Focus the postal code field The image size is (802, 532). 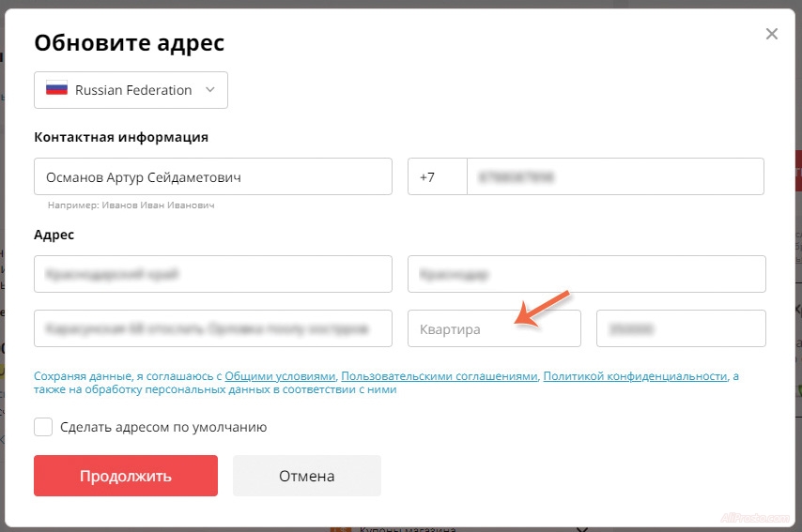tap(681, 328)
